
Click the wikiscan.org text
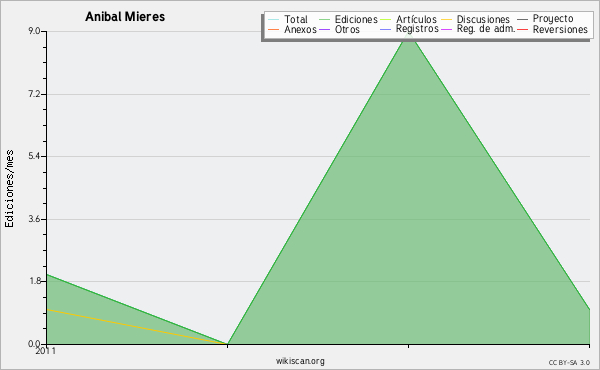pyautogui.click(x=300, y=361)
